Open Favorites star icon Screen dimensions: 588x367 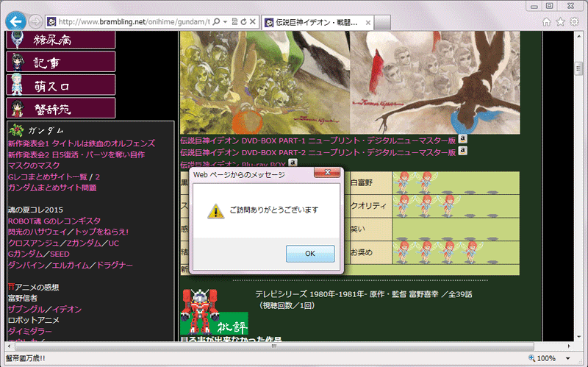click(560, 22)
